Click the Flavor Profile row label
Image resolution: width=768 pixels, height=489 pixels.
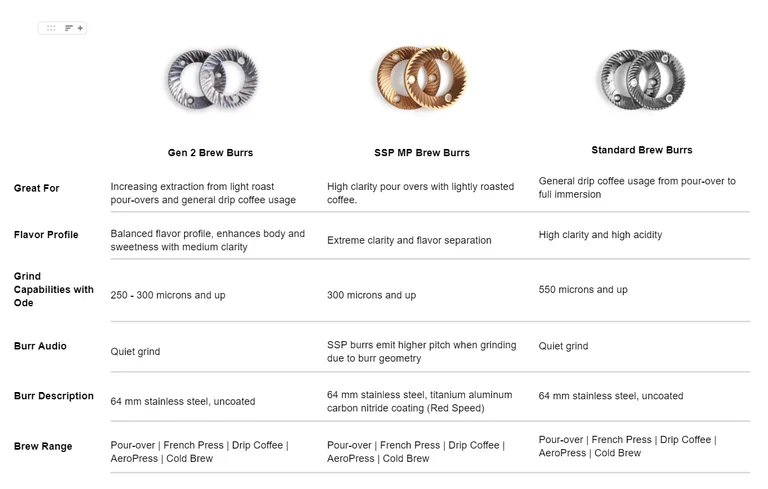click(x=46, y=235)
